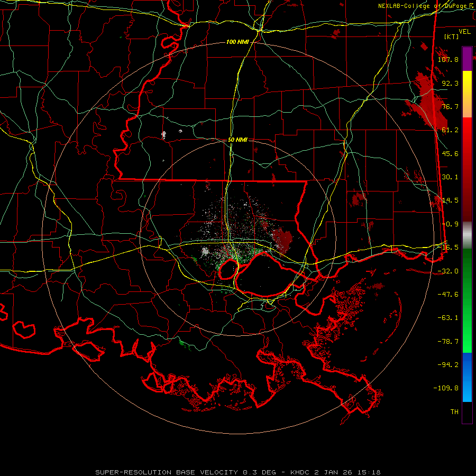Click the VEL legend title

[464, 31]
